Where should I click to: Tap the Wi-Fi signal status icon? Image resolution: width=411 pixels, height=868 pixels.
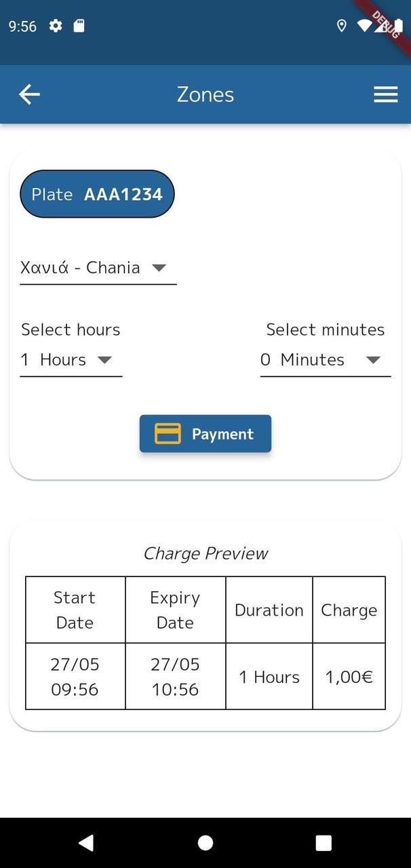click(364, 26)
